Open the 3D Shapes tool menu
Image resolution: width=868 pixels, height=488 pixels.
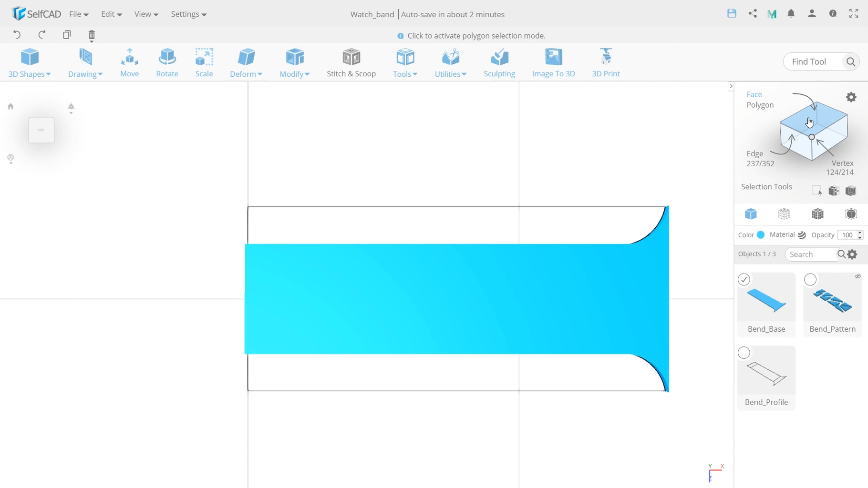(30, 62)
